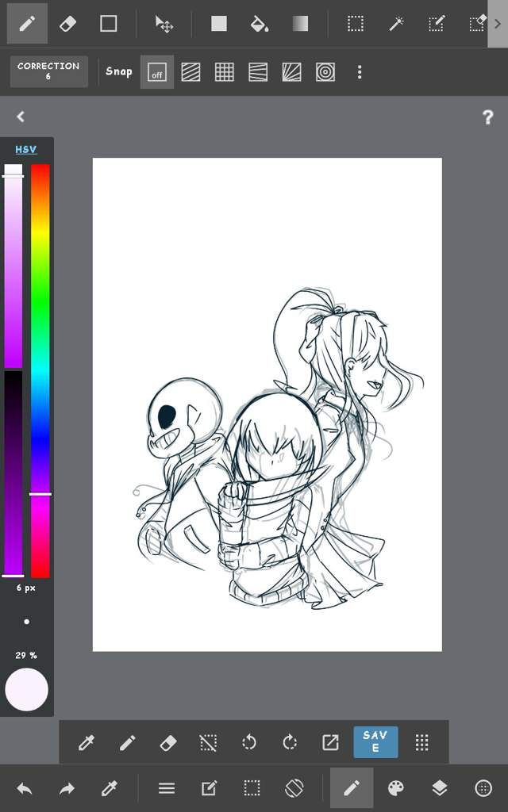Adjust the hue color bar
The height and width of the screenshot is (812, 508).
click(40, 371)
